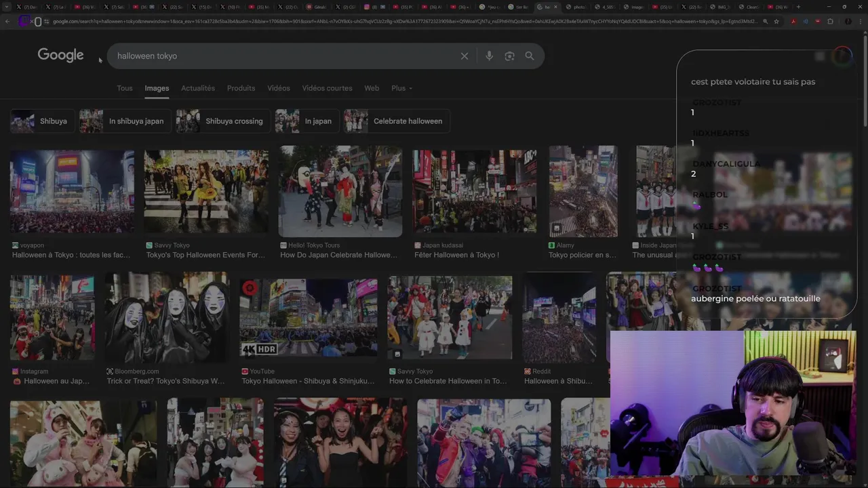Click 'Tokyo's Top Halloween Events For...' title
The height and width of the screenshot is (488, 868).
pyautogui.click(x=206, y=255)
